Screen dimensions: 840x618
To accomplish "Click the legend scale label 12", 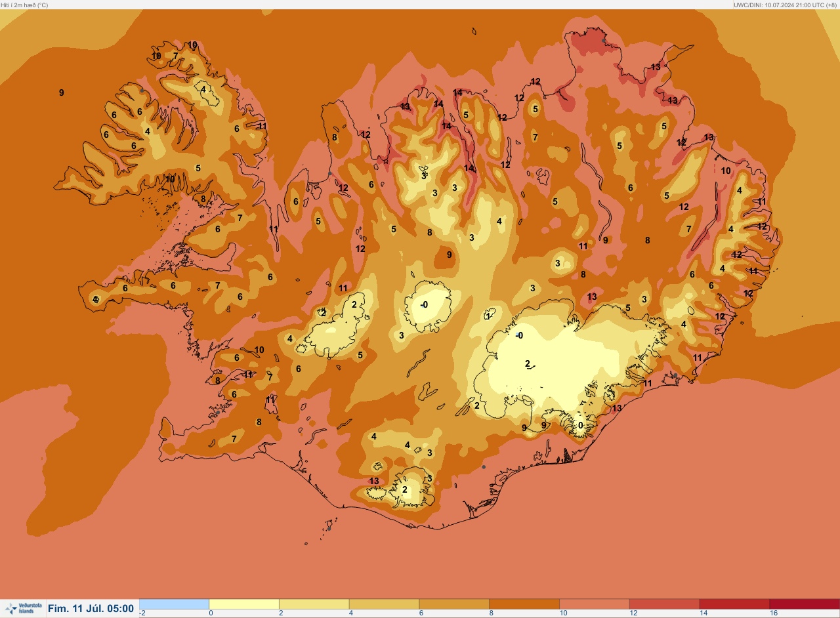I will pyautogui.click(x=633, y=613).
